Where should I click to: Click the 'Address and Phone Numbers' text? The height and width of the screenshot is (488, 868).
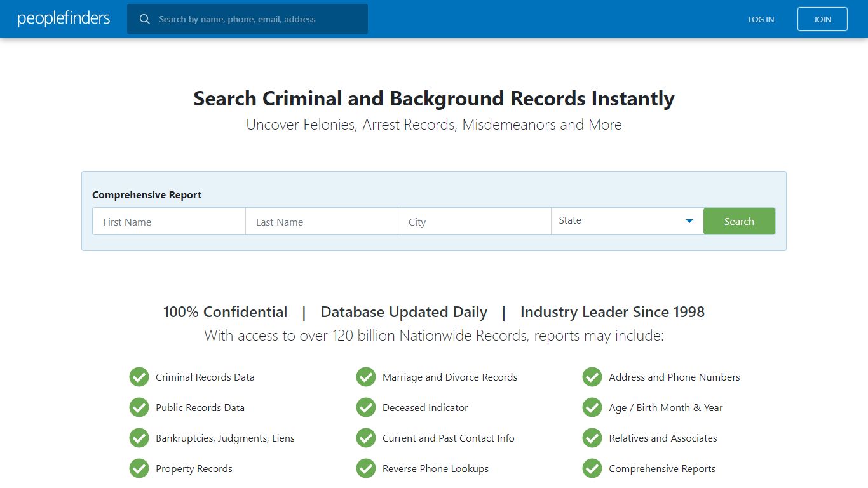point(674,377)
